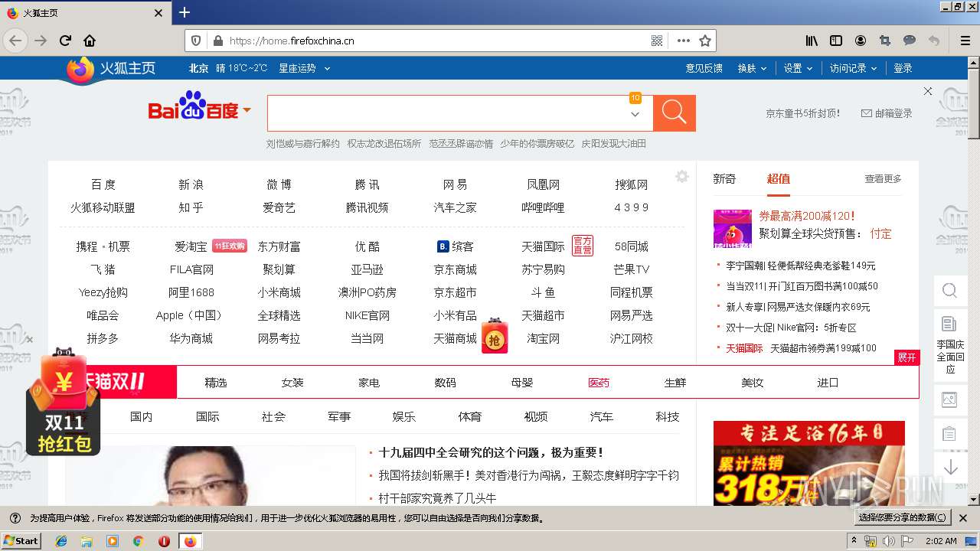This screenshot has height=551, width=980.
Task: Open page actions three-dot menu
Action: [x=683, y=41]
